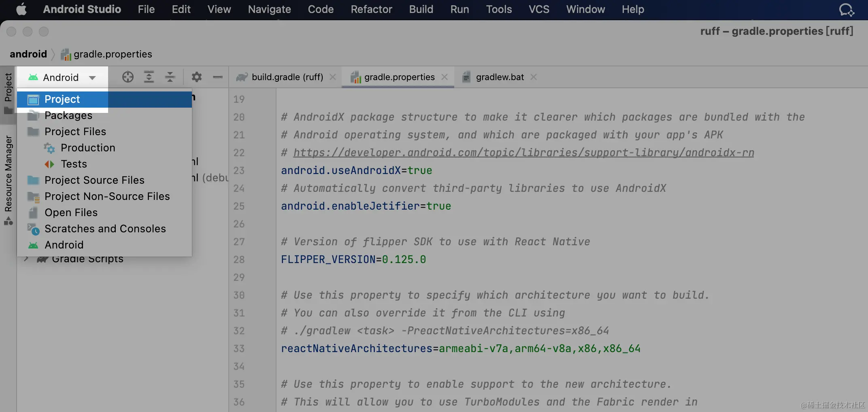Click the android breadcrumb
868x412 pixels.
click(28, 54)
